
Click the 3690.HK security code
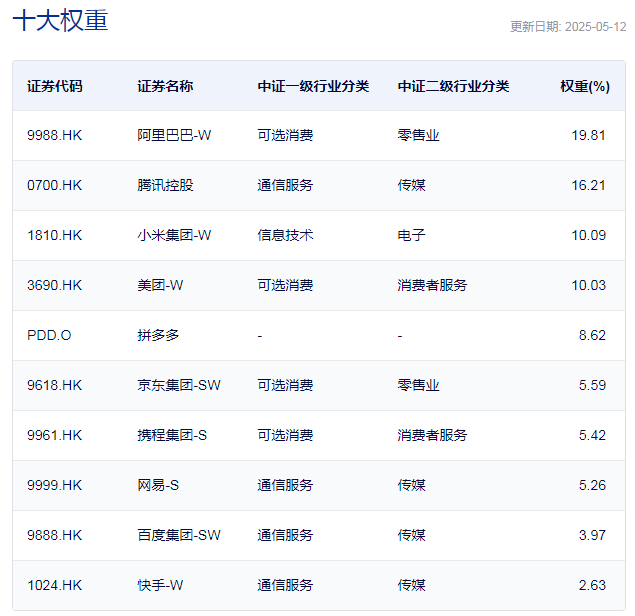[55, 285]
